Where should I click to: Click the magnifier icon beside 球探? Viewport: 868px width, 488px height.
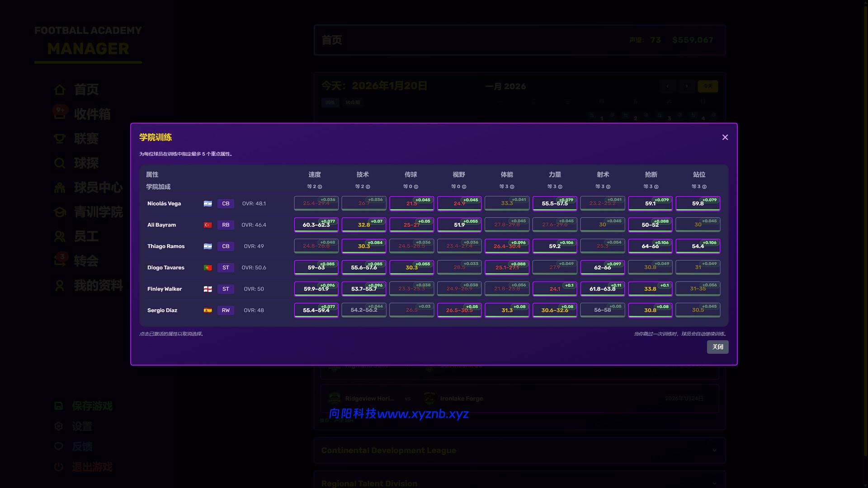point(60,163)
